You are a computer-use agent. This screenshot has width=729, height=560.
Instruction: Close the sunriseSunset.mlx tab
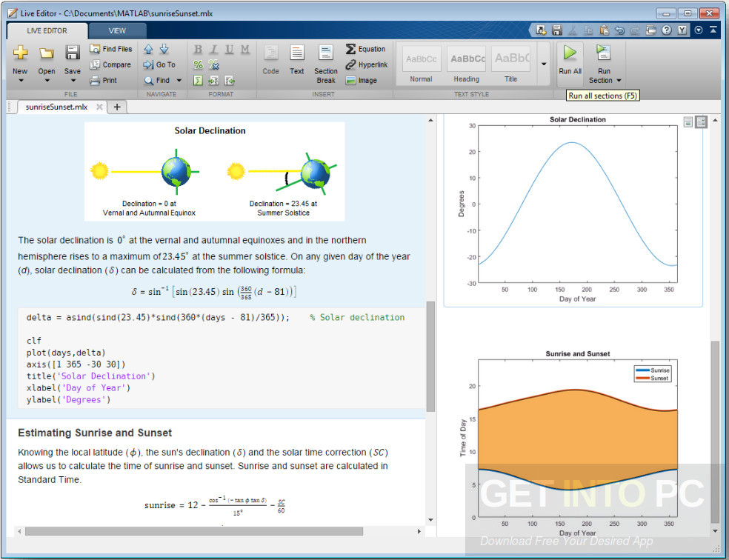(x=99, y=107)
